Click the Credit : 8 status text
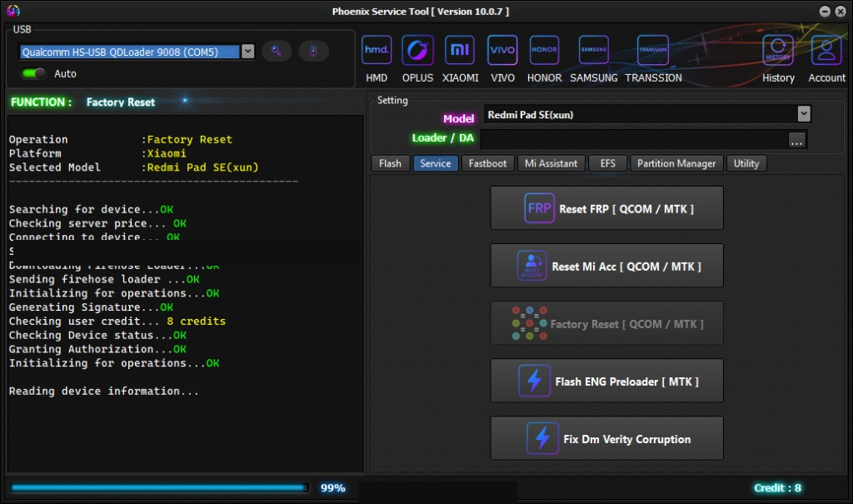The image size is (853, 504). (x=777, y=487)
